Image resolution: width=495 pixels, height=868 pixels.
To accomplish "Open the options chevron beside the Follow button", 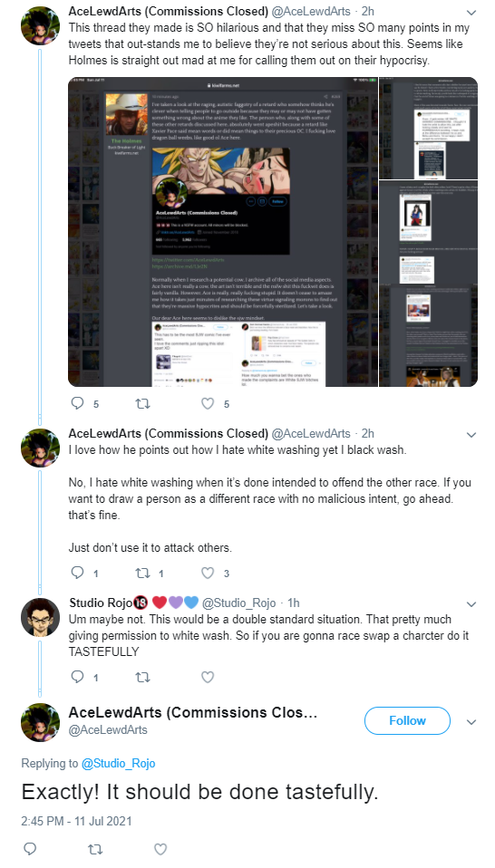I will click(471, 722).
